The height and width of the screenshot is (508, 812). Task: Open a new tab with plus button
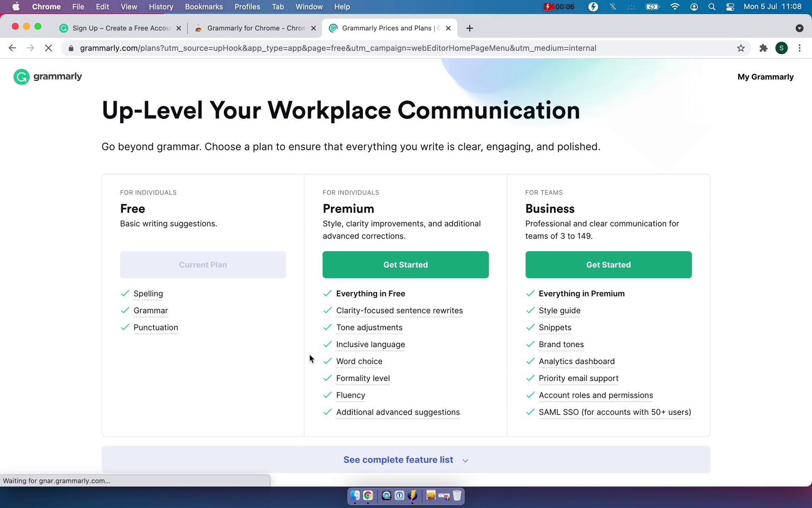469,28
